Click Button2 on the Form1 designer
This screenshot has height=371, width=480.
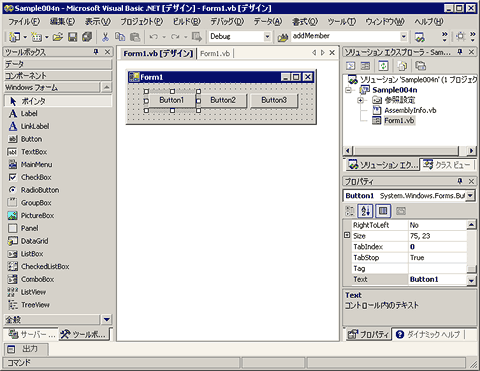tap(223, 100)
